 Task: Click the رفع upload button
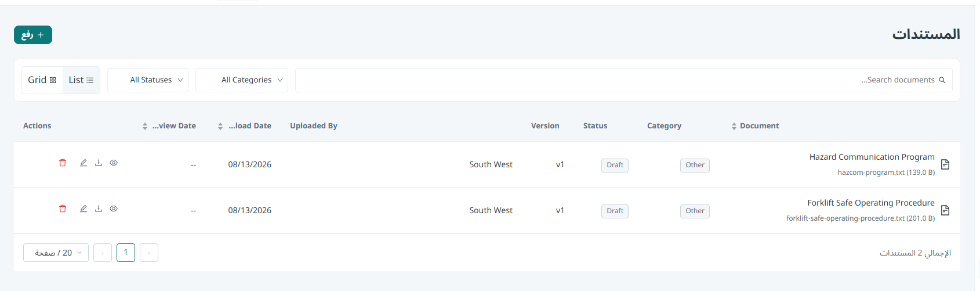pos(33,35)
